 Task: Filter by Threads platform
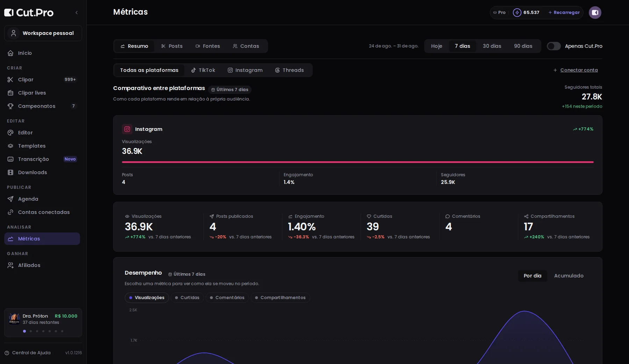[289, 70]
